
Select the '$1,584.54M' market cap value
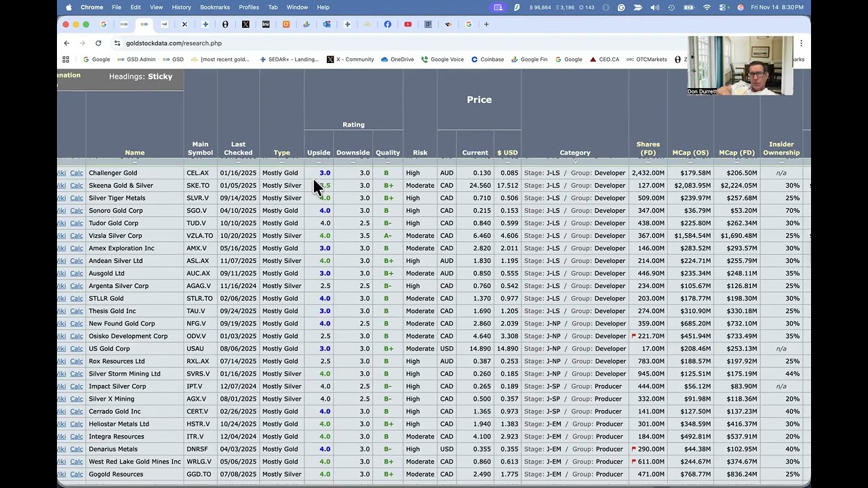692,236
